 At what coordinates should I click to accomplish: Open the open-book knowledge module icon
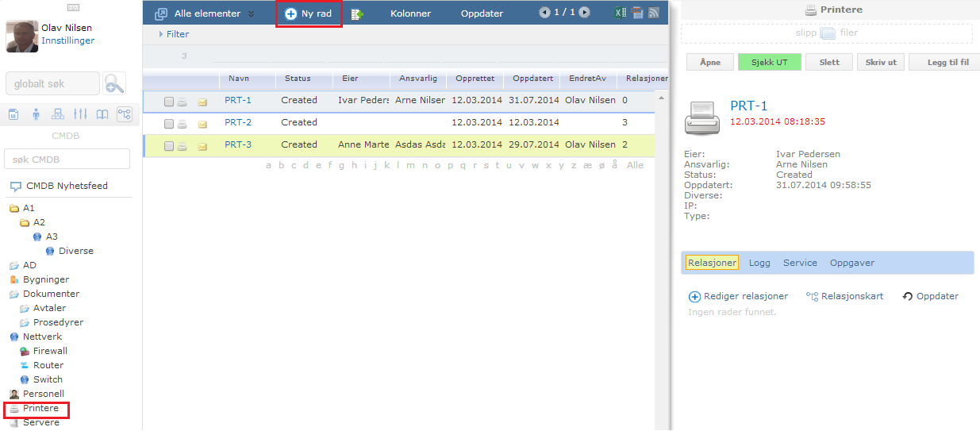tap(102, 114)
